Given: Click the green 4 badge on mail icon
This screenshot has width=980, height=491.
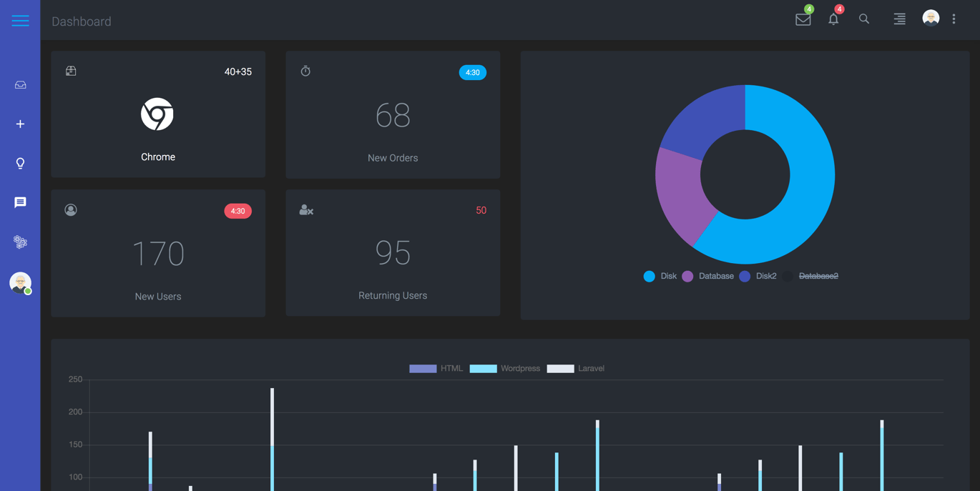Looking at the screenshot, I should click(809, 9).
